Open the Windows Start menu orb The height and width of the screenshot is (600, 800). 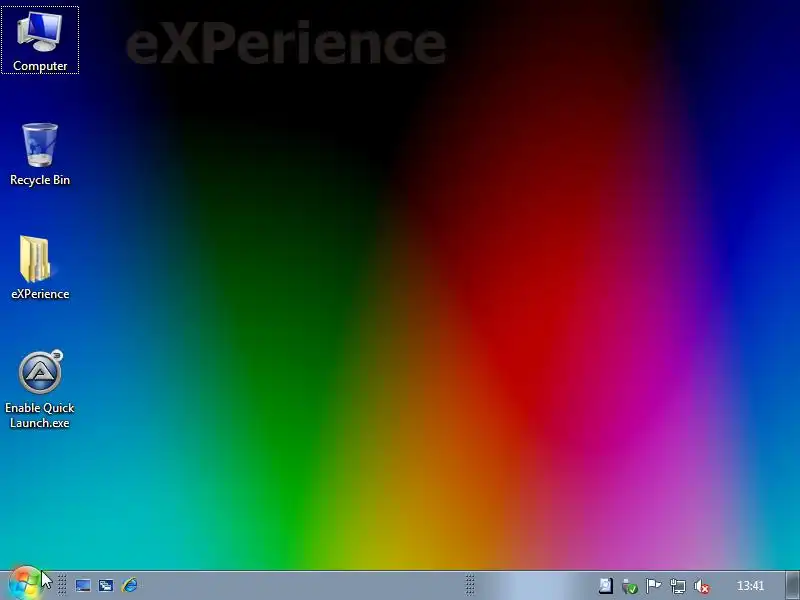click(x=23, y=584)
